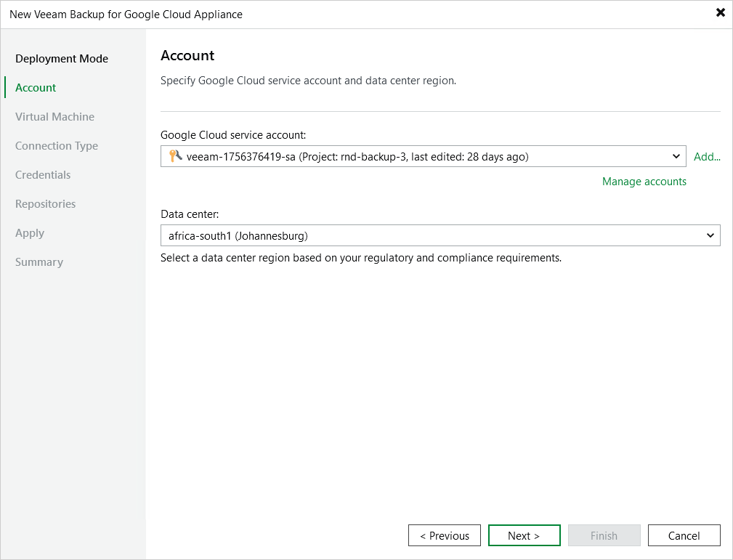The width and height of the screenshot is (733, 560).
Task: Cancel the appliance wizard
Action: tap(684, 535)
